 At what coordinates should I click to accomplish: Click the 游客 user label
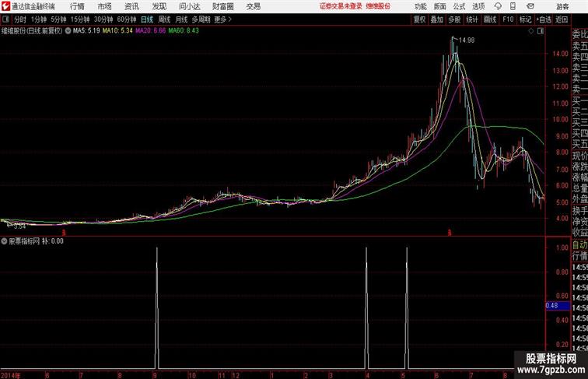point(562,6)
